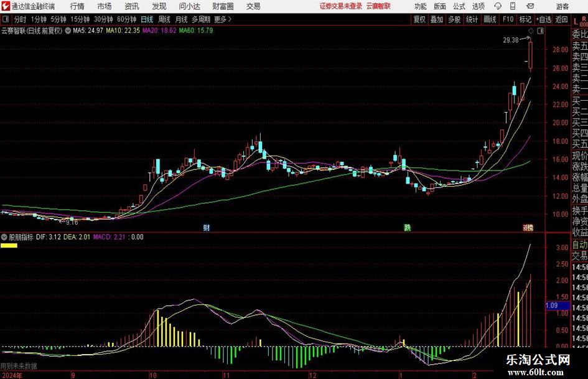588x379 pixels.
Task: Switch to the 5分钟 period
Action: pos(58,19)
